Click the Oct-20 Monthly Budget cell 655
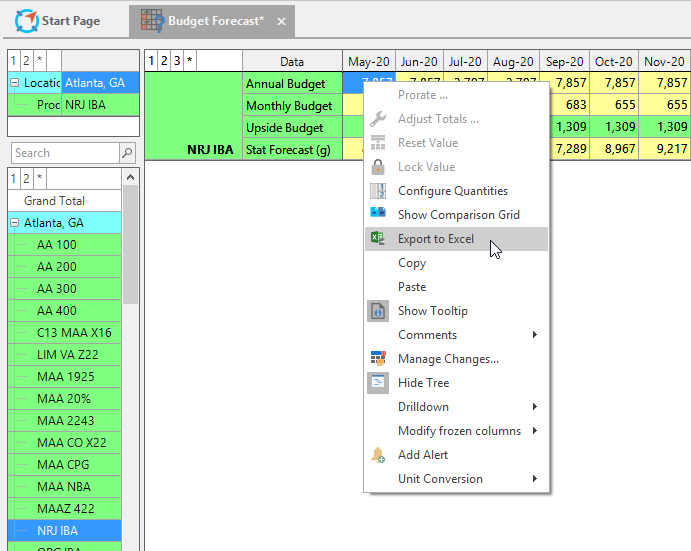The width and height of the screenshot is (691, 551). coord(613,105)
